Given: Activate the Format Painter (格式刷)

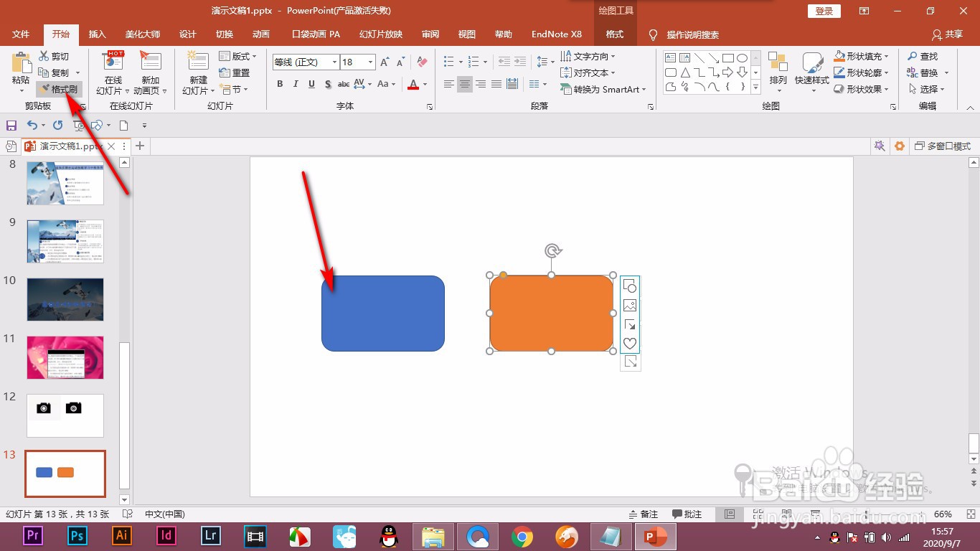Looking at the screenshot, I should 59,89.
